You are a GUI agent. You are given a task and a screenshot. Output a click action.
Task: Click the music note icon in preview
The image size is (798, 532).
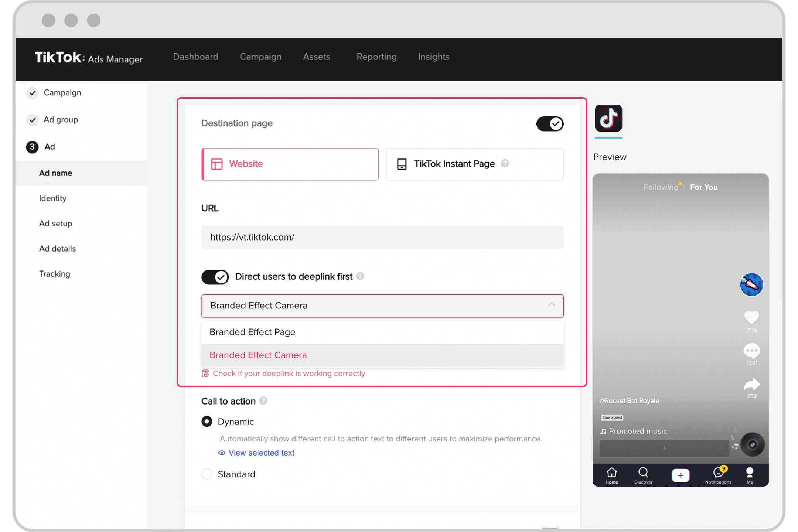point(603,432)
